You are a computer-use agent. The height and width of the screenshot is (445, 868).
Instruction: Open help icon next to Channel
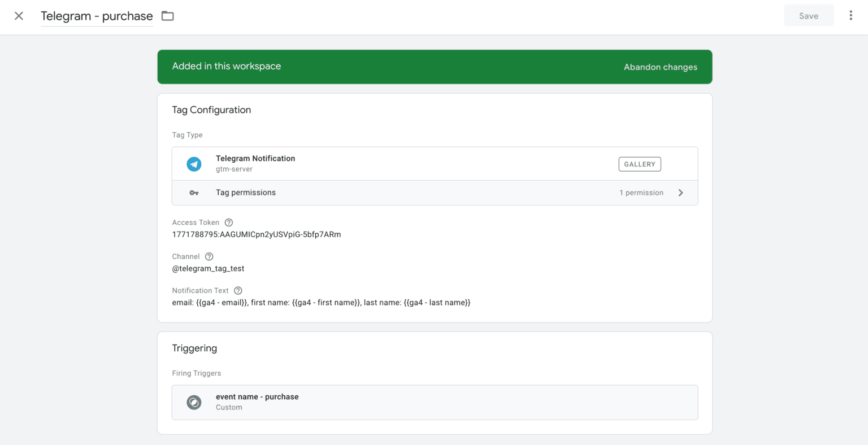pyautogui.click(x=209, y=256)
